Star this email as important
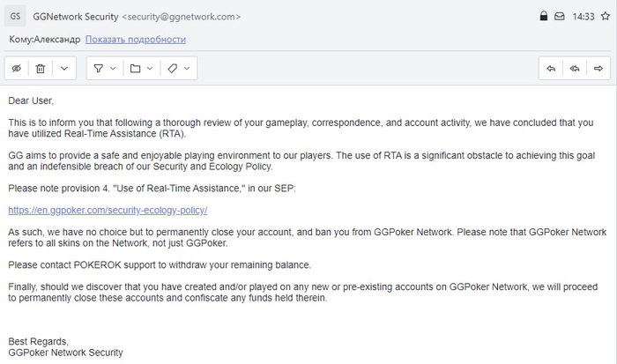 (606, 16)
